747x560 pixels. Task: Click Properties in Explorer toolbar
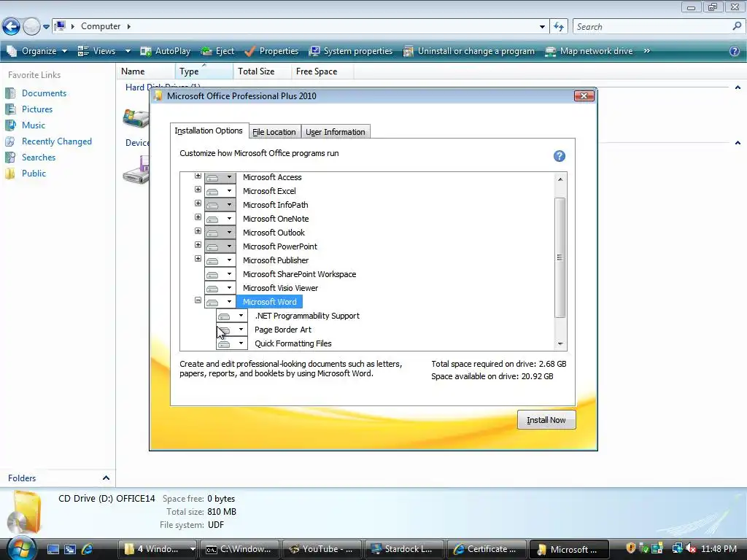[x=271, y=51]
